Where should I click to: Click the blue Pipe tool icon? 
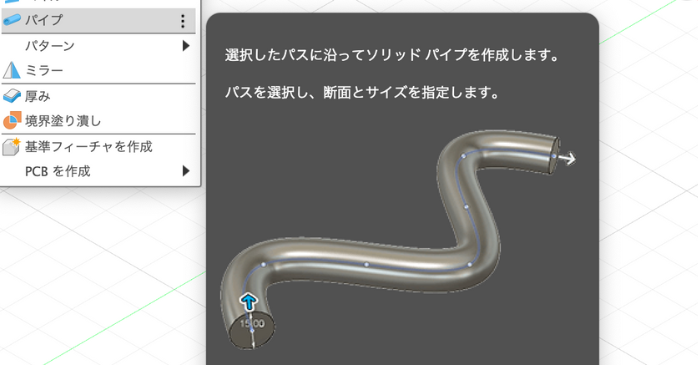pos(12,20)
